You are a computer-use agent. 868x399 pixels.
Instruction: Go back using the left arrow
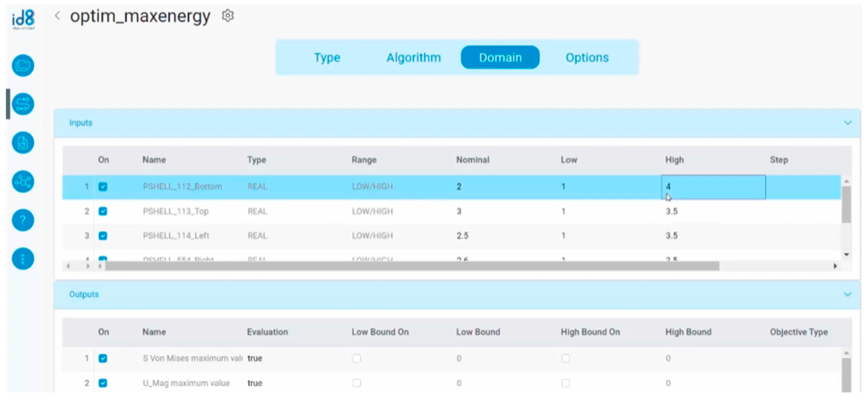click(x=58, y=16)
